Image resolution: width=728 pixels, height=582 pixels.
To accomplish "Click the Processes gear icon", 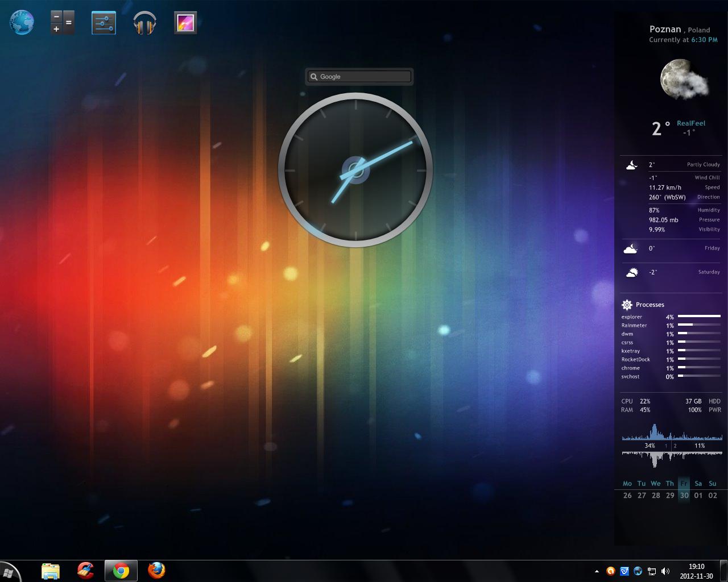I will [x=627, y=305].
